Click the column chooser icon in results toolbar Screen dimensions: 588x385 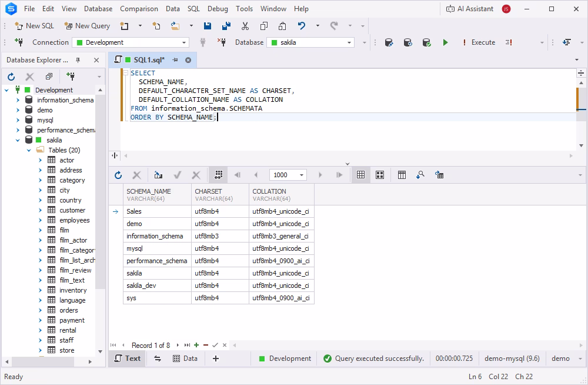click(402, 175)
